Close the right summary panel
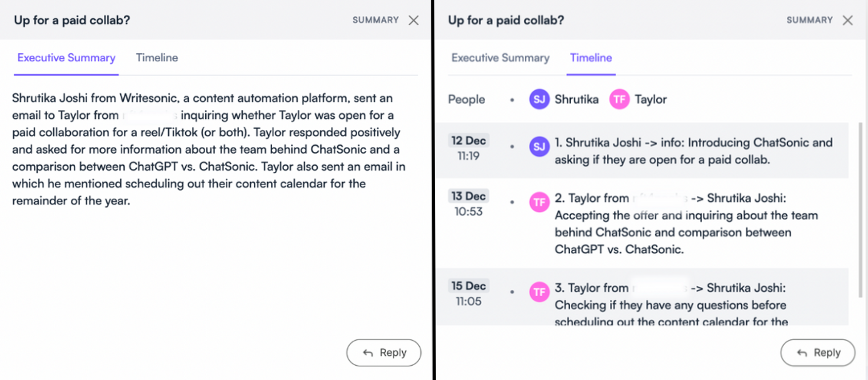The height and width of the screenshot is (380, 868). pyautogui.click(x=848, y=20)
